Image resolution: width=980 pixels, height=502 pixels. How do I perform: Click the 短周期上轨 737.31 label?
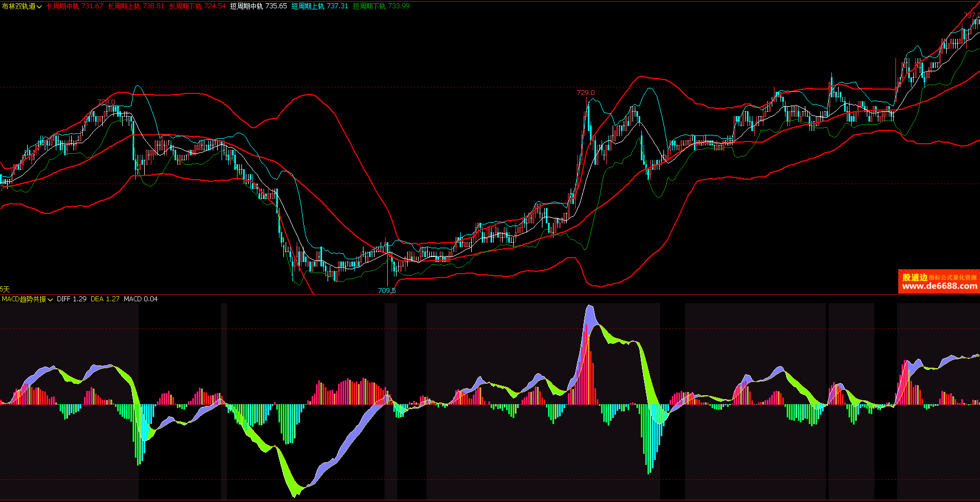click(x=320, y=6)
